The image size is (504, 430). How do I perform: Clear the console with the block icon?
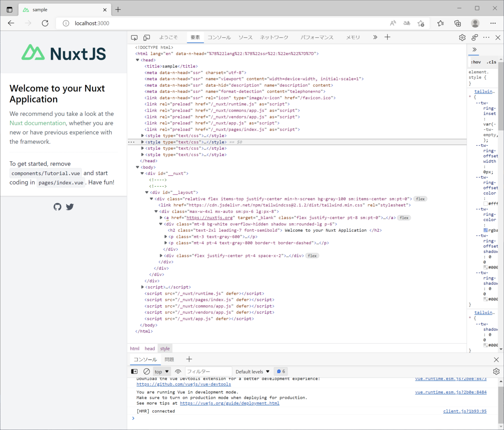pos(147,371)
